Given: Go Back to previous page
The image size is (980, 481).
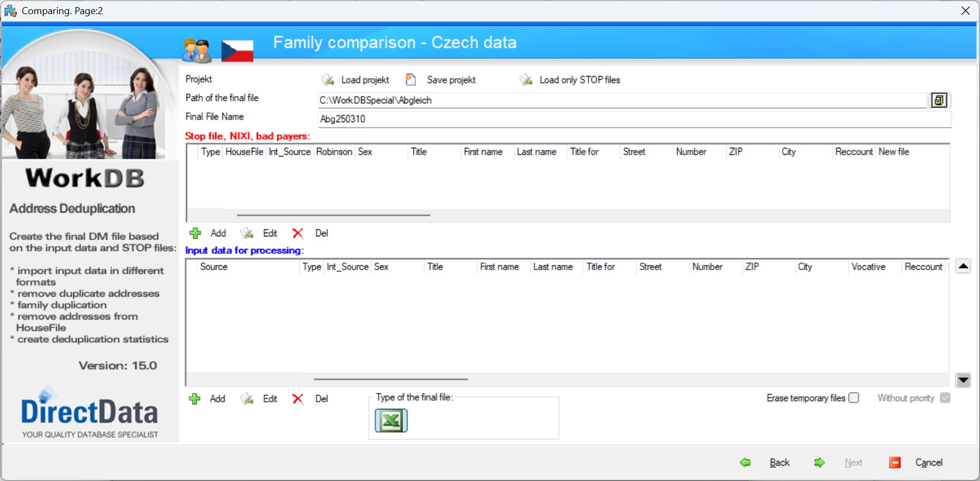Looking at the screenshot, I should tap(779, 463).
